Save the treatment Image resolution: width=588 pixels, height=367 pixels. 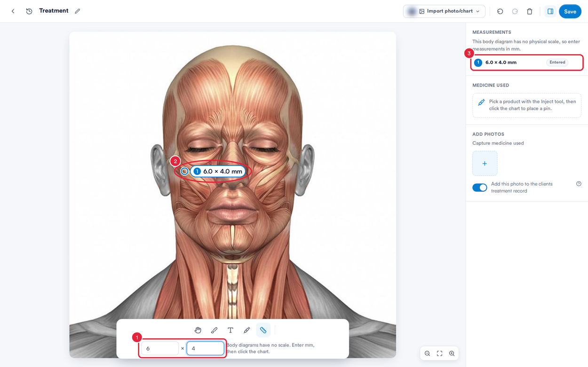pyautogui.click(x=570, y=11)
